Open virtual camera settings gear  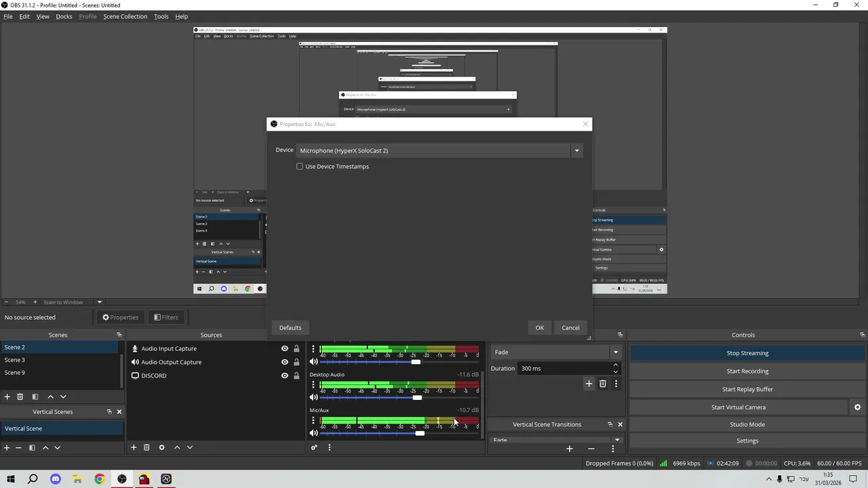[857, 407]
